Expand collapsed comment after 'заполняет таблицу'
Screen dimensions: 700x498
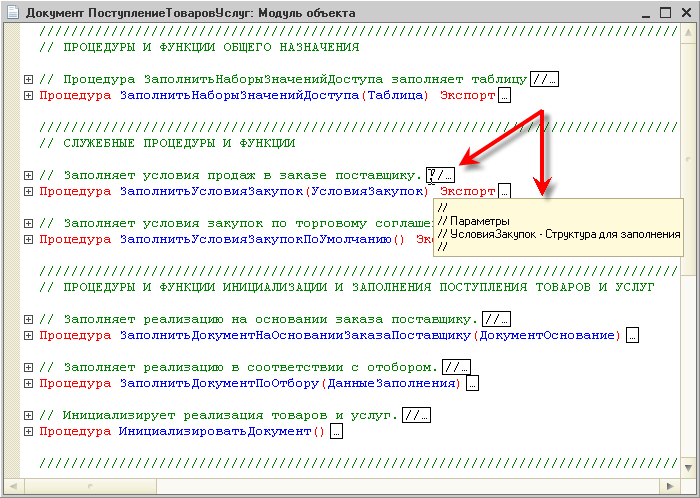tap(544, 79)
